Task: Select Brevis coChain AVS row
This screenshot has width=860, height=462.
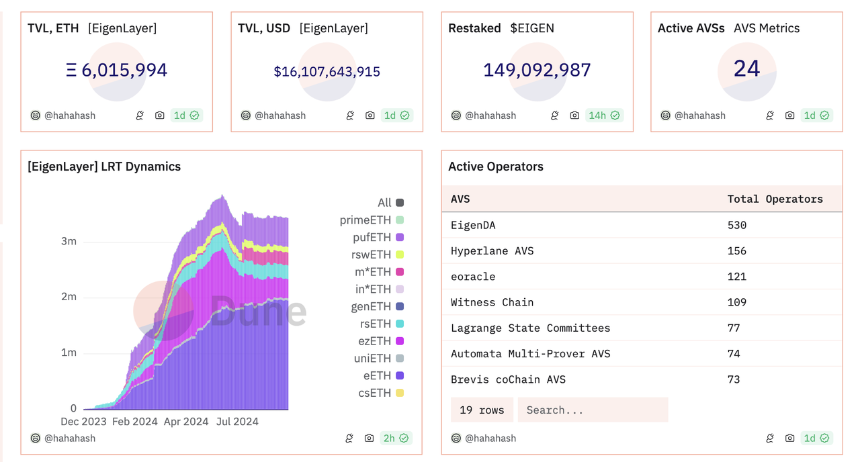Action: 642,379
